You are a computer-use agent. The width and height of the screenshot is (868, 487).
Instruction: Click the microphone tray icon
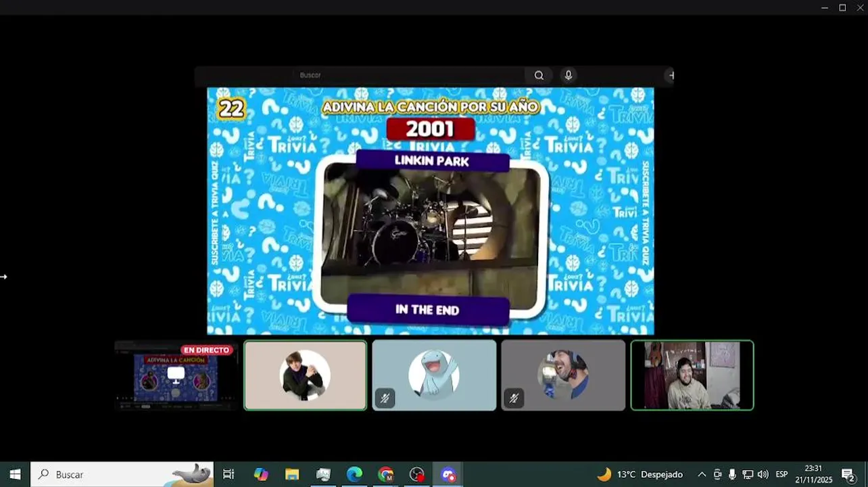click(x=732, y=474)
